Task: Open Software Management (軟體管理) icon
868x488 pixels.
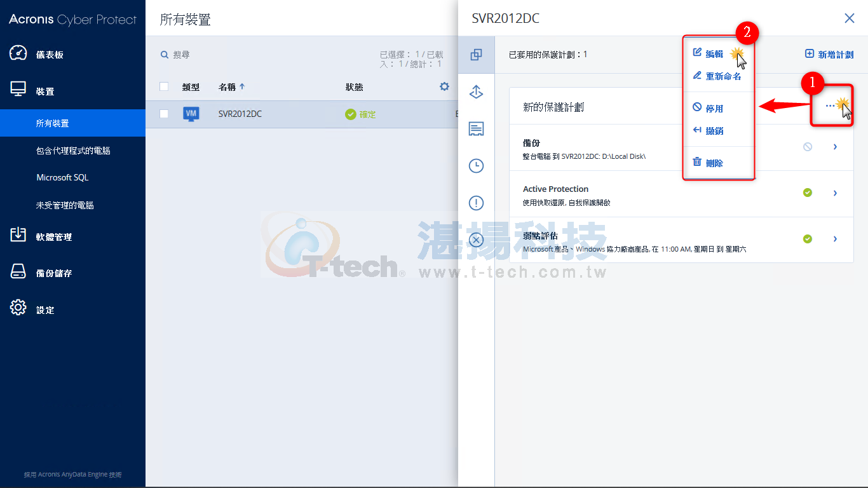Action: (18, 235)
